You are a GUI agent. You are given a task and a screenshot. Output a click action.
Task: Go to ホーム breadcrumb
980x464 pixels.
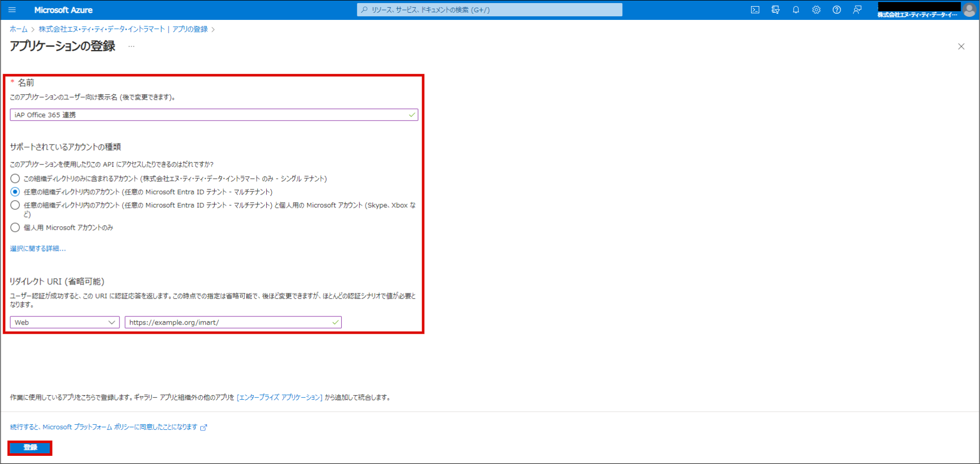19,29
